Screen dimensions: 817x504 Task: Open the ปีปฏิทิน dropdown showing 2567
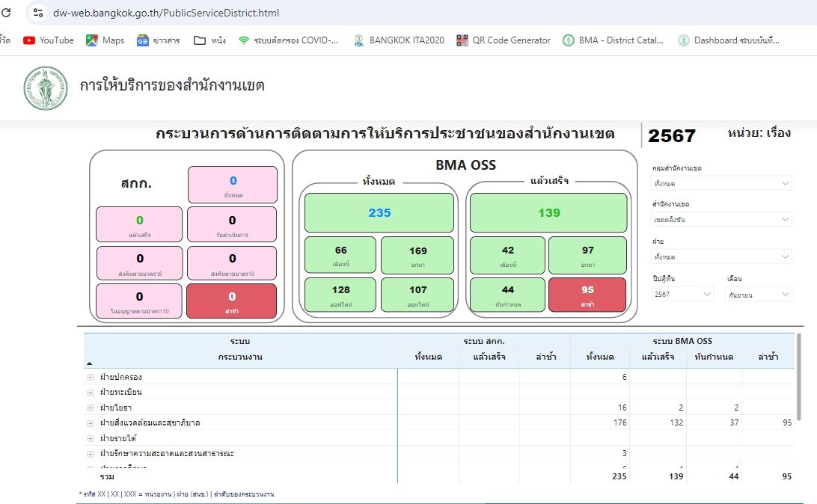(682, 295)
